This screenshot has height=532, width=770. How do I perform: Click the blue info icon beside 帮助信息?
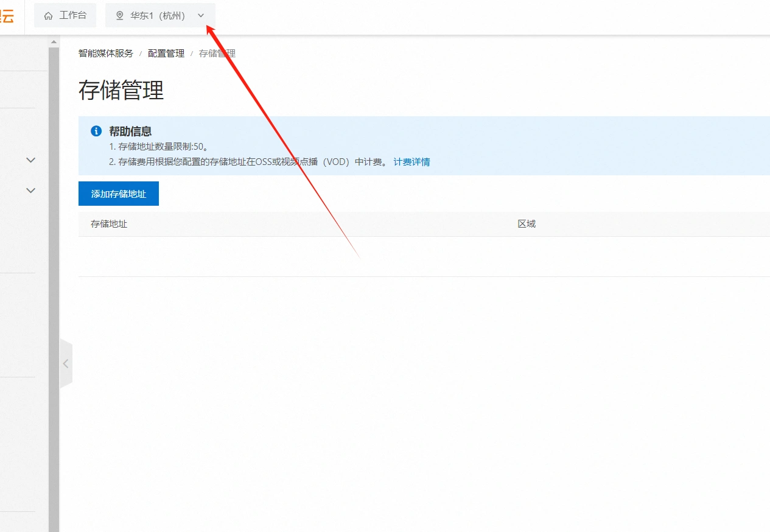tap(96, 131)
